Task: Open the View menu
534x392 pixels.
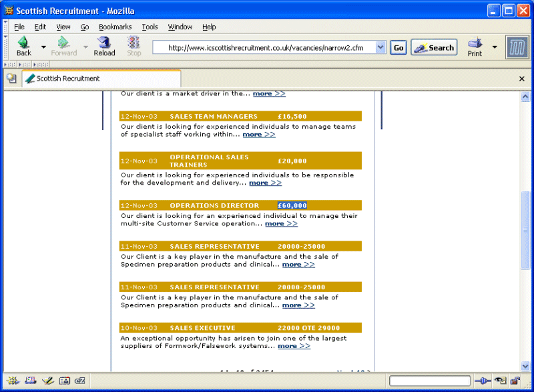Action: [63, 27]
